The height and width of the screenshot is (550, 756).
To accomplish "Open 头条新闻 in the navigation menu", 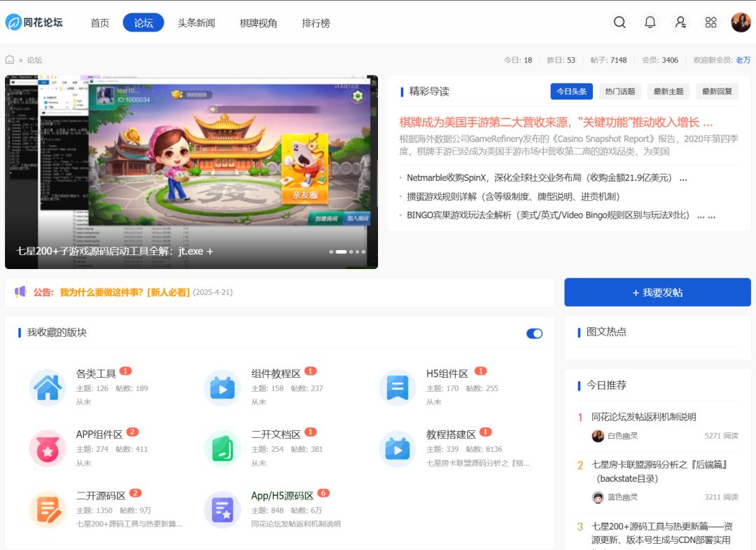I will point(196,23).
